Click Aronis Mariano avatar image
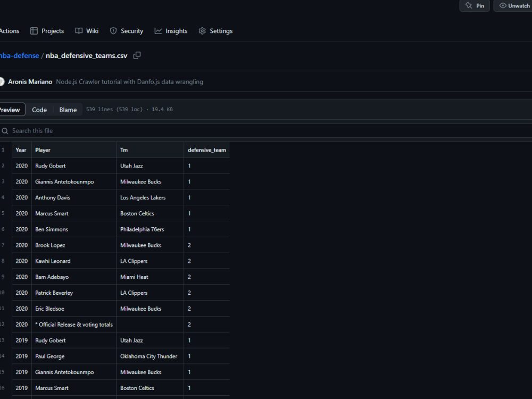 click(x=2, y=82)
